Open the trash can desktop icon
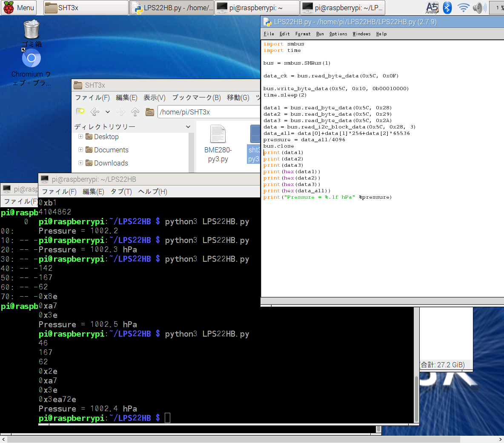The width and height of the screenshot is (504, 443). tap(31, 30)
